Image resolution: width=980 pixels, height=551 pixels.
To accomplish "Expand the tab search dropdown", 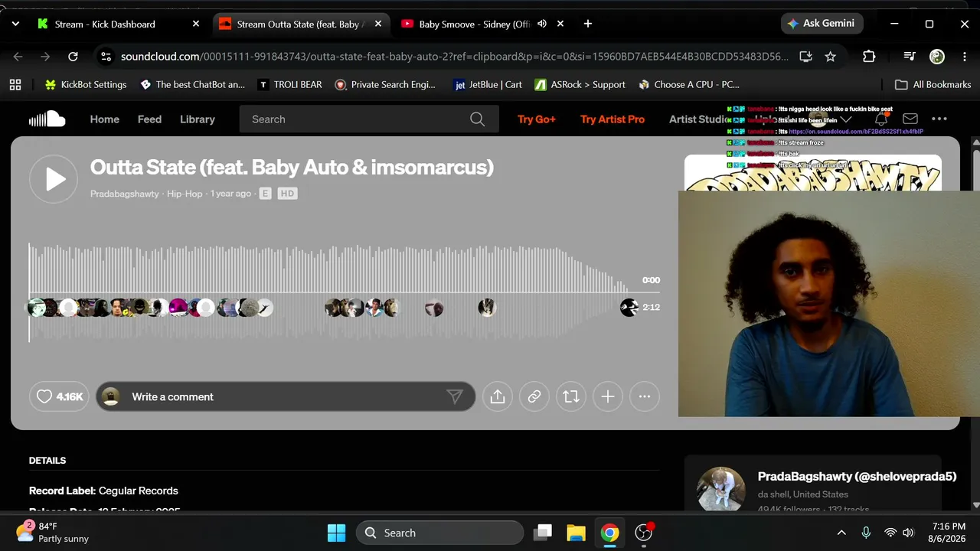I will [x=15, y=24].
